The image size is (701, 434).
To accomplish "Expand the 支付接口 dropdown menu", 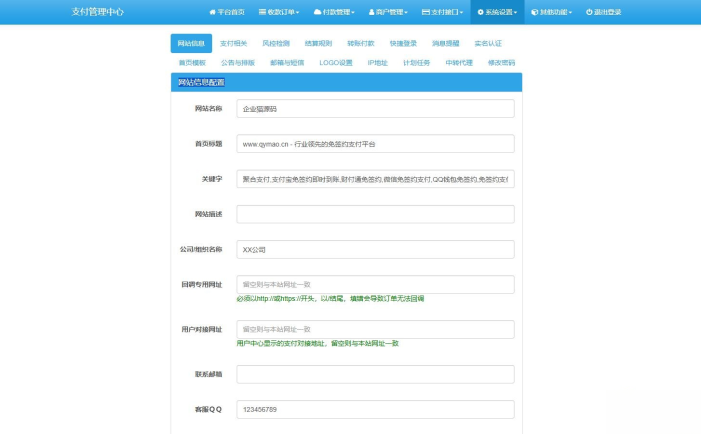I will [443, 12].
